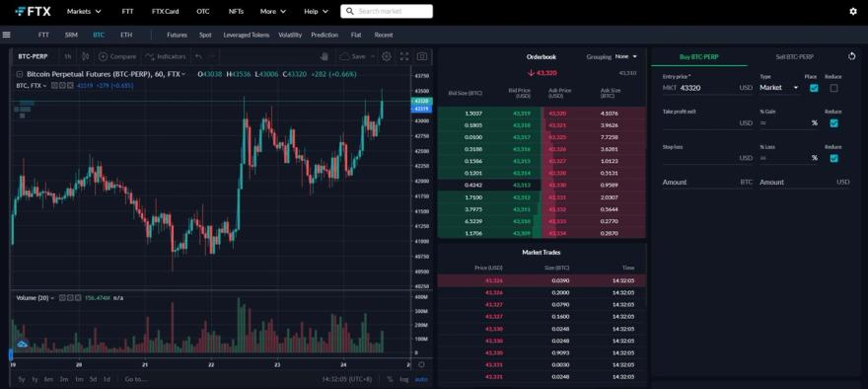The height and width of the screenshot is (389, 868).
Task: Click the chart timezone clock 14:32:05 (UTC+8)
Action: tap(347, 379)
